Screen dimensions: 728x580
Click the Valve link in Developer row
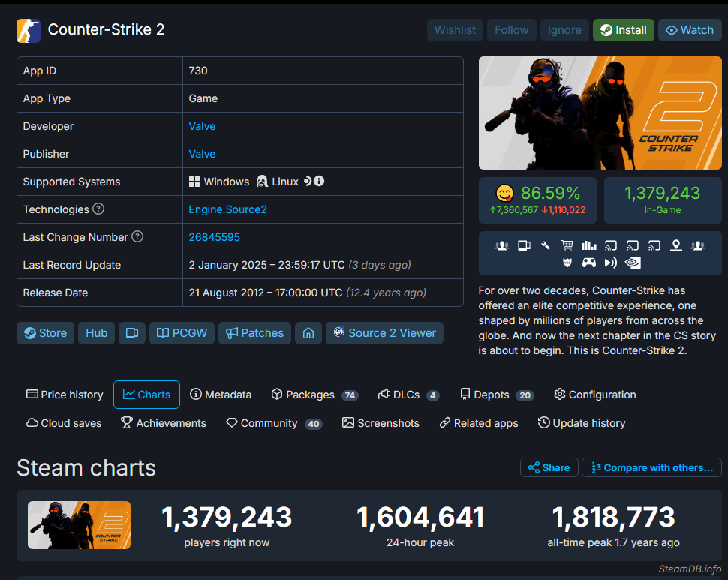tap(202, 126)
